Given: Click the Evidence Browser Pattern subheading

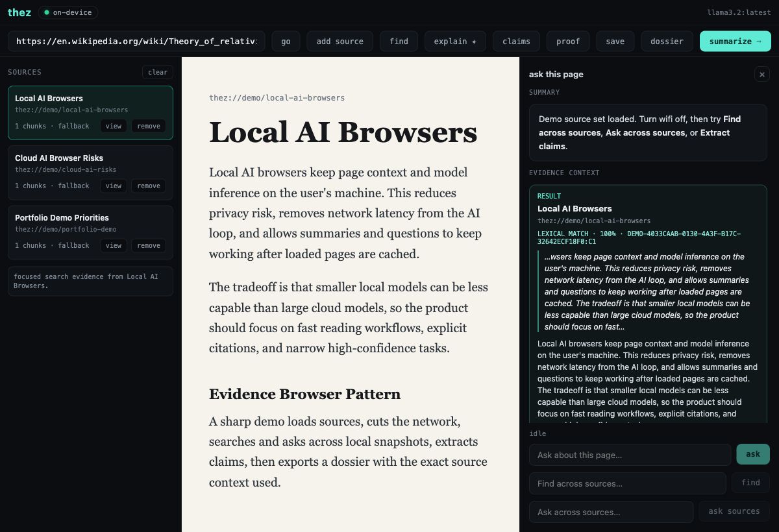Looking at the screenshot, I should click(x=304, y=394).
